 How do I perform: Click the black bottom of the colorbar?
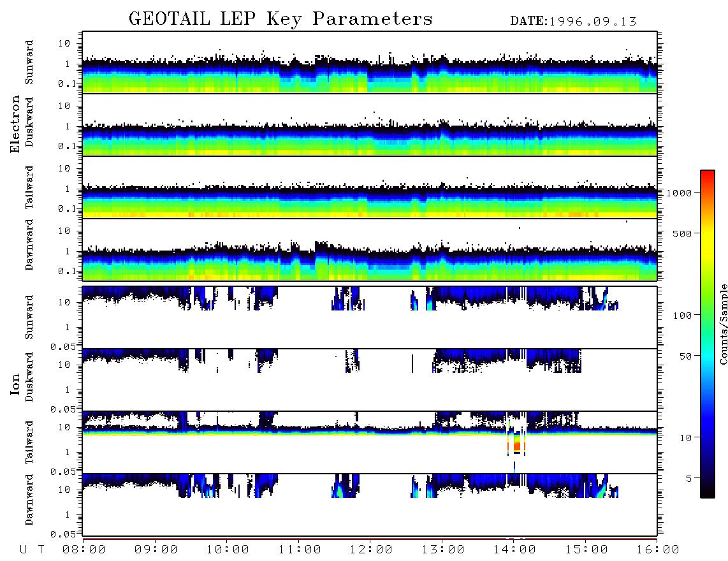click(x=708, y=492)
